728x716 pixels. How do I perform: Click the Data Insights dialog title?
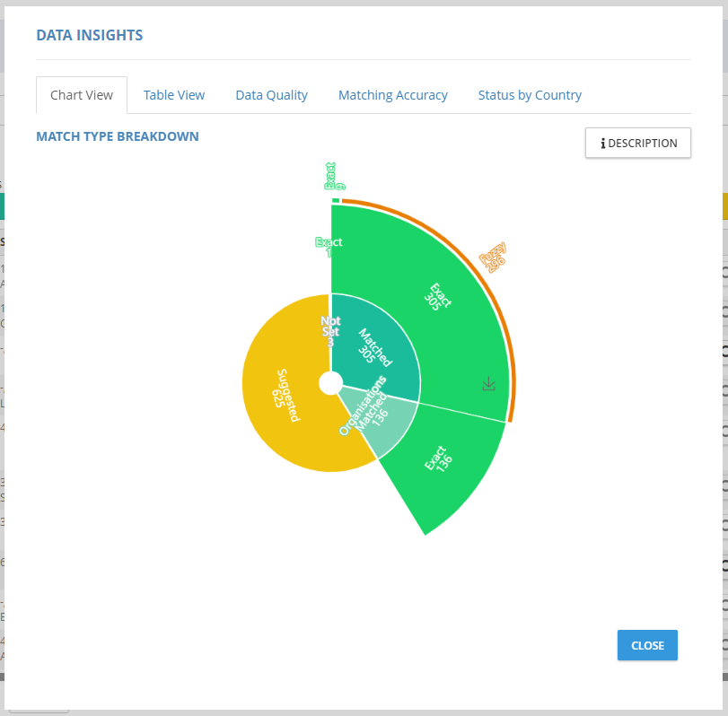[89, 35]
